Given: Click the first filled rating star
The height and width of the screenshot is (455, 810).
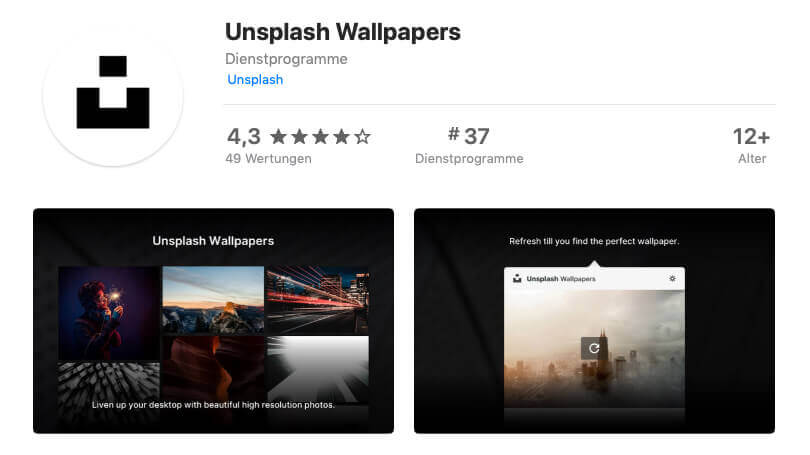Looking at the screenshot, I should tap(278, 137).
